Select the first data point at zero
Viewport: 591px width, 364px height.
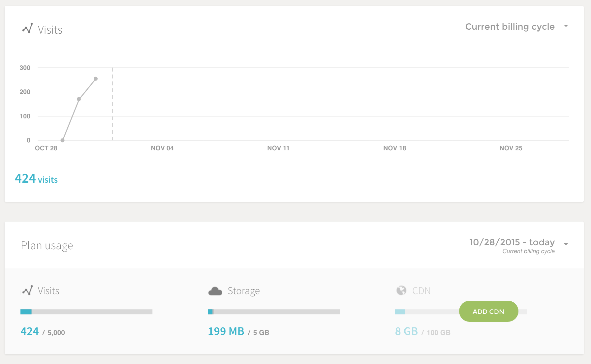tap(62, 140)
